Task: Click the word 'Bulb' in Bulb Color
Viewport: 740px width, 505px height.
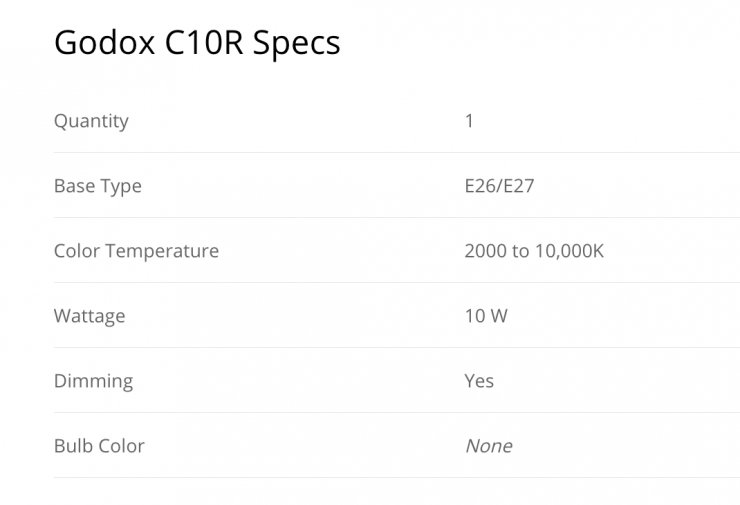Action: point(72,446)
